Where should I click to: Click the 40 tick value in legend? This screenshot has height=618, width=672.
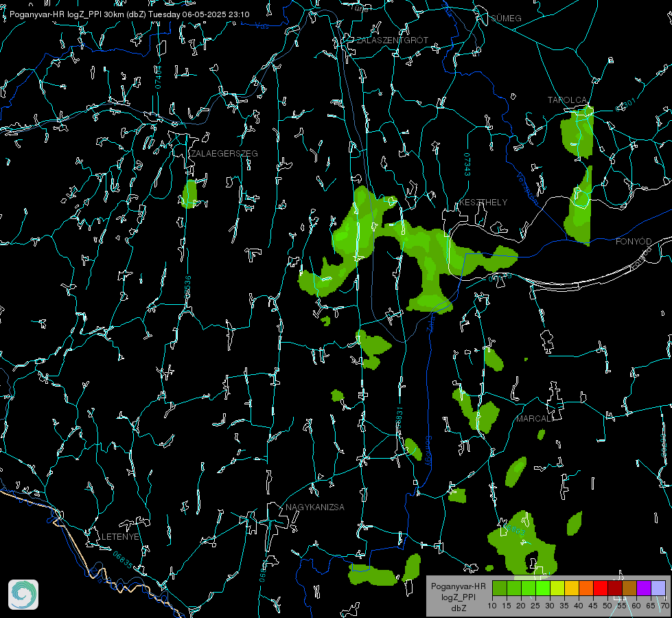click(579, 606)
